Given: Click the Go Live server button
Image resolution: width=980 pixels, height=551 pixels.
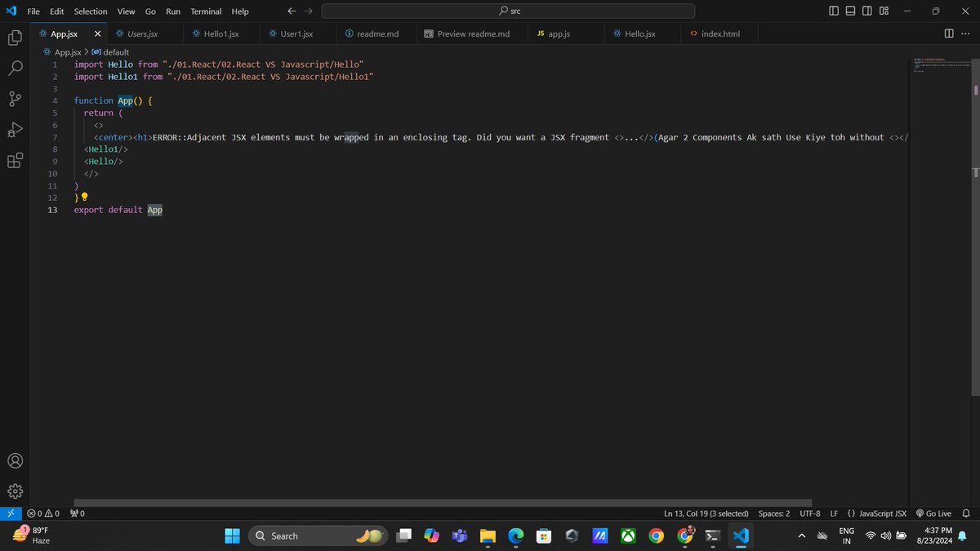Looking at the screenshot, I should 933,513.
